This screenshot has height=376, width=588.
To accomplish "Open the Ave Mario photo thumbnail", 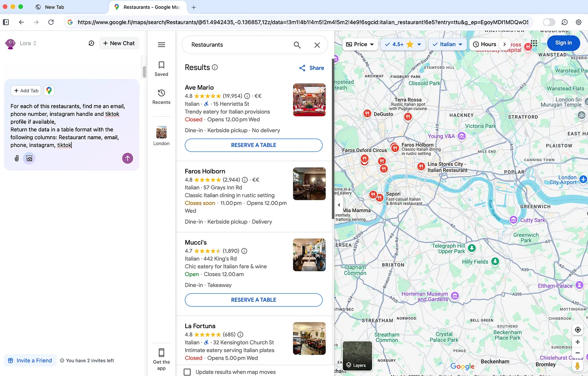I will 310,100.
